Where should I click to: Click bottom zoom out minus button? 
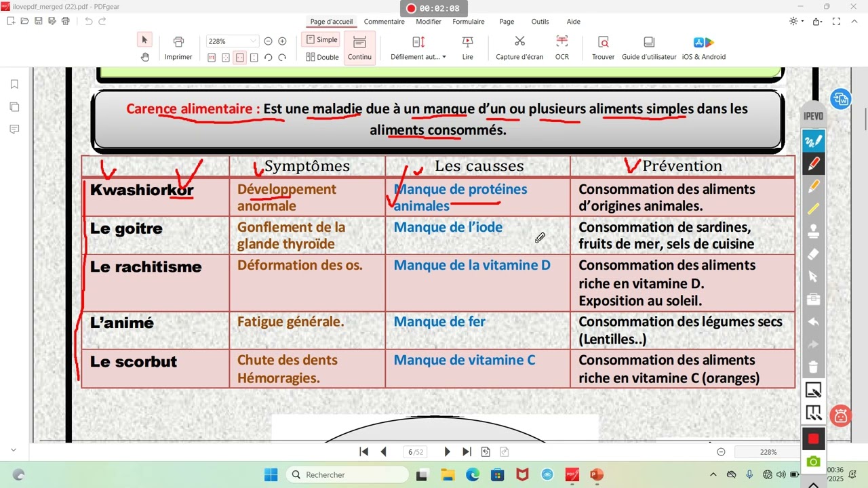(x=721, y=452)
